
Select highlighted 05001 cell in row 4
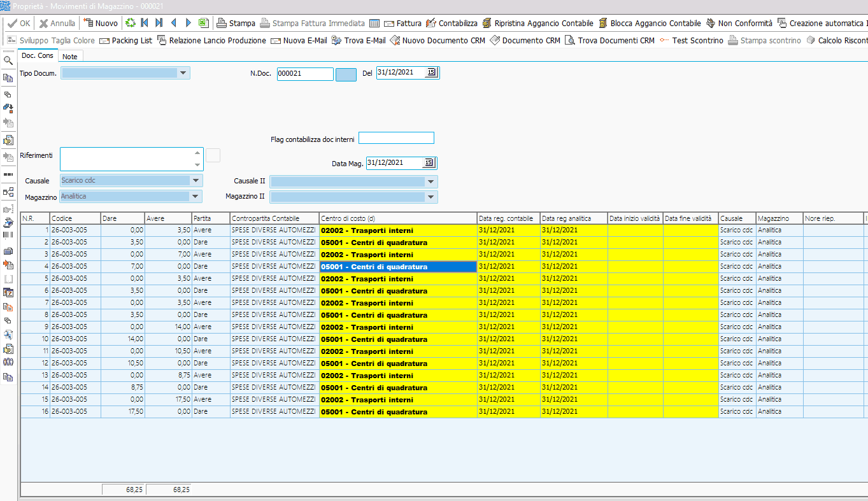click(x=398, y=267)
